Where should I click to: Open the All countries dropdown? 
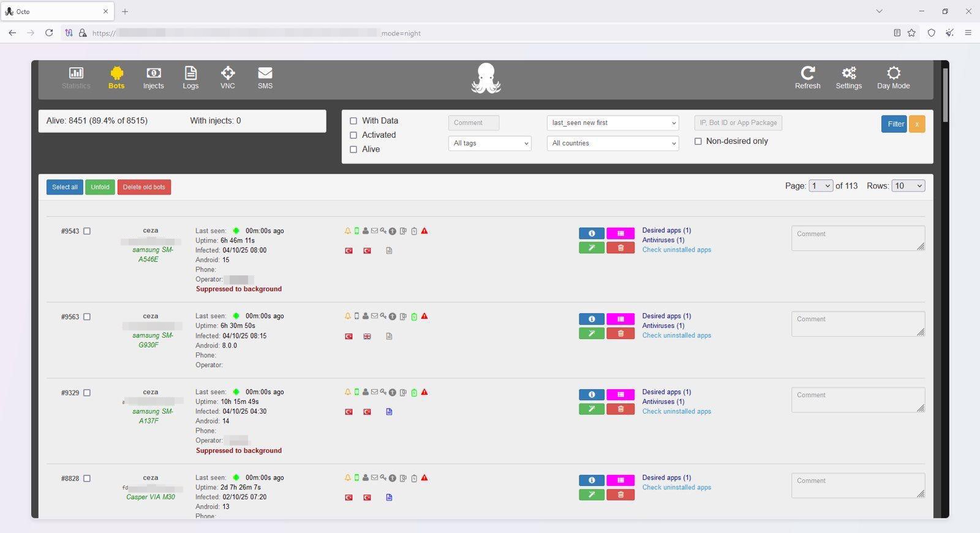612,143
